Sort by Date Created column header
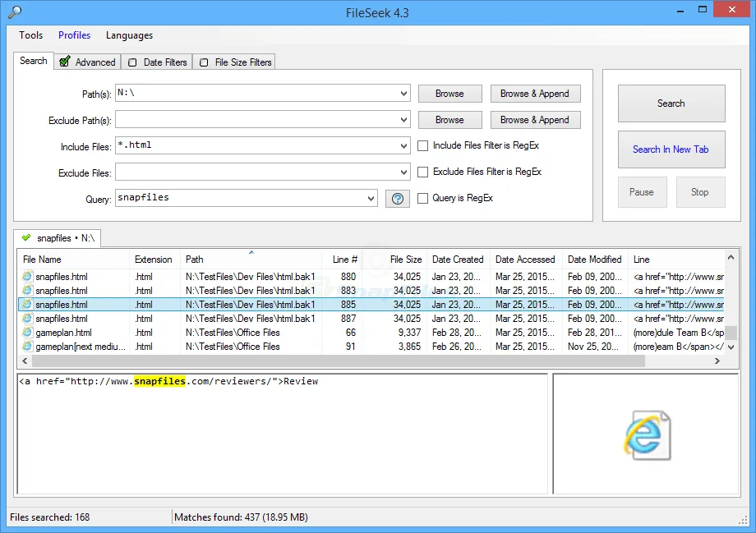Screen dimensions: 756x533 [x=458, y=260]
